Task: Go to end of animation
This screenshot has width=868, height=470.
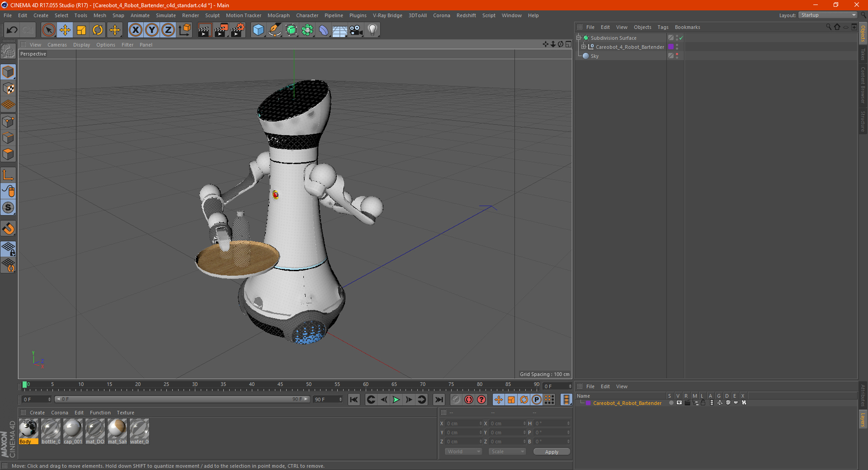Action: [439, 399]
